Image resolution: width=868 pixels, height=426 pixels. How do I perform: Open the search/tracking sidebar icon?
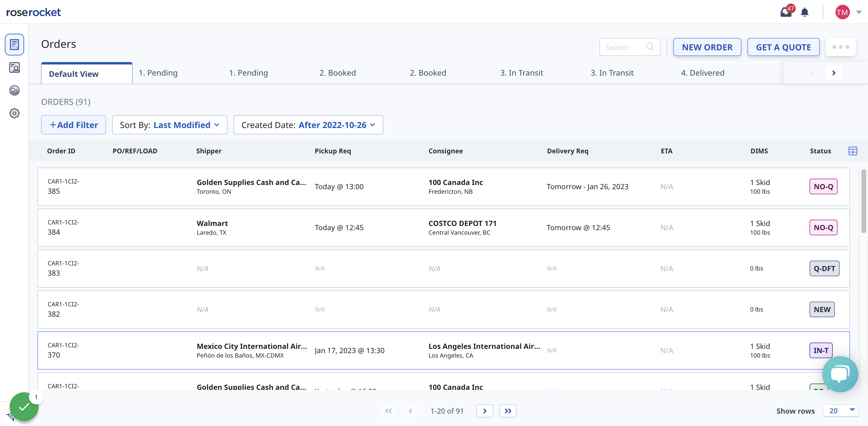14,68
